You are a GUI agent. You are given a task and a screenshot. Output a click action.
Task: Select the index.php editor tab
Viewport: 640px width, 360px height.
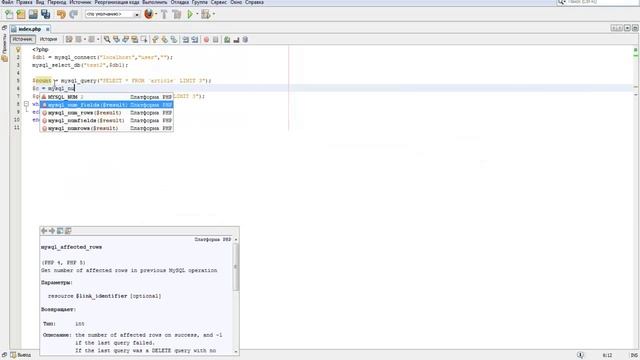tap(29, 29)
